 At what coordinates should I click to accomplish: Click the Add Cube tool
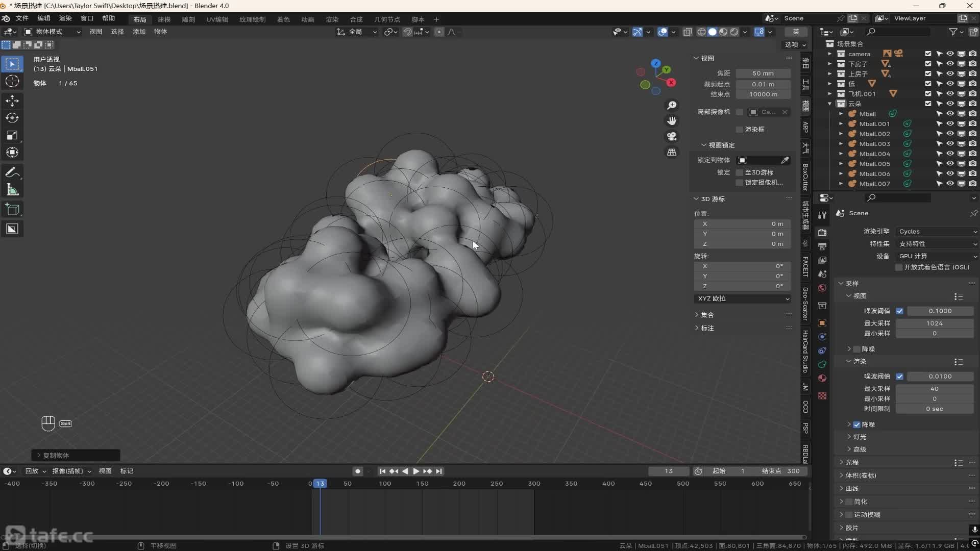point(12,209)
